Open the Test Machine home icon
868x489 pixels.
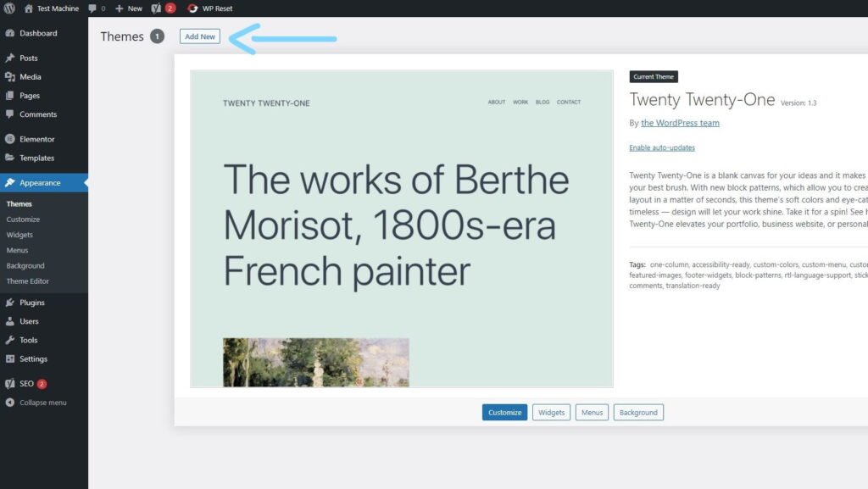[29, 8]
